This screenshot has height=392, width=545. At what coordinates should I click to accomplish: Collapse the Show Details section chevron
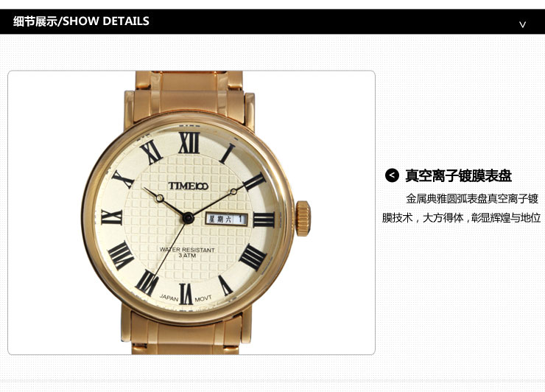click(x=522, y=24)
